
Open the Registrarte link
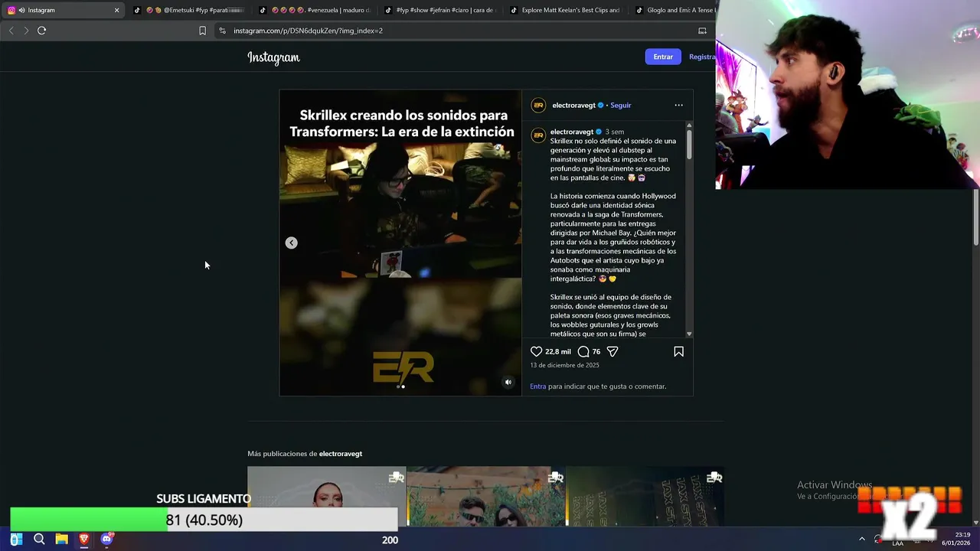click(702, 57)
